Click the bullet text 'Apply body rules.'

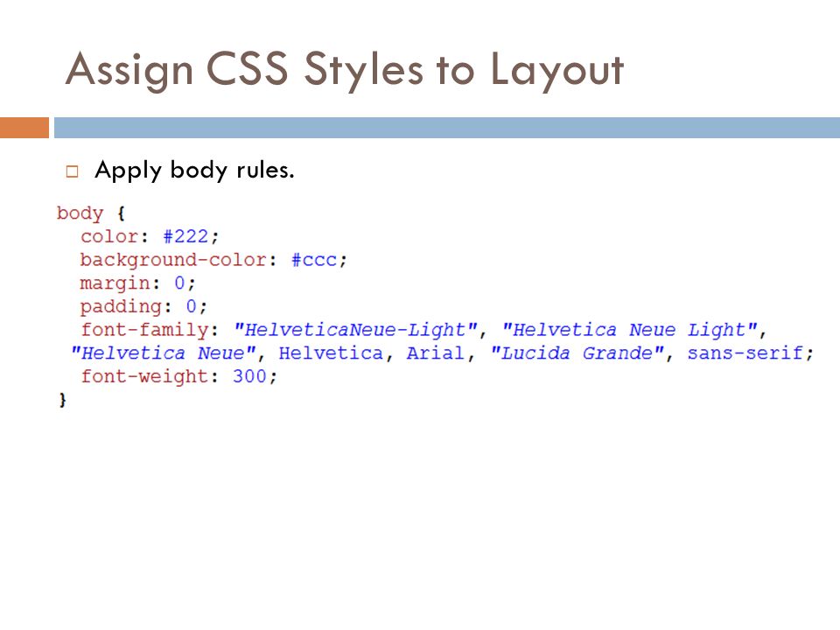[x=194, y=171]
